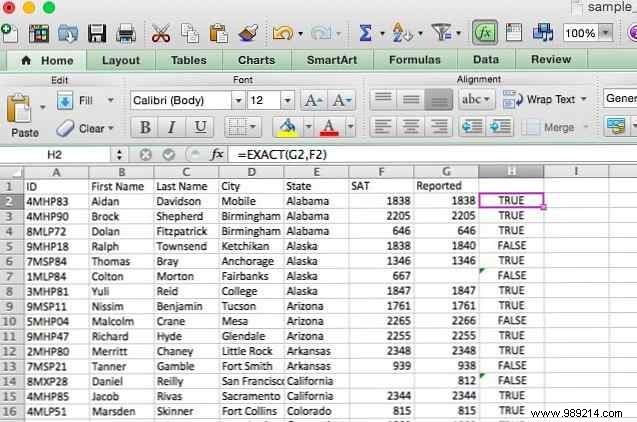637x422 pixels.
Task: Align text left
Action: (x=383, y=127)
